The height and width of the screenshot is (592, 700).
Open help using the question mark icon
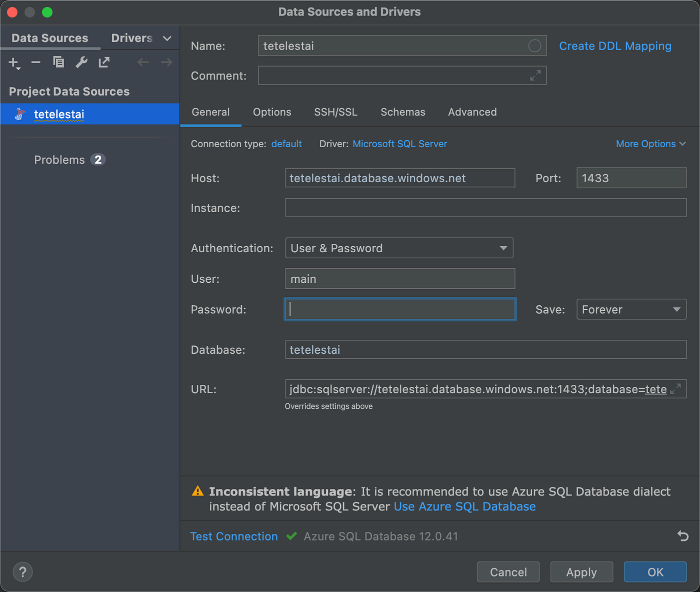(22, 571)
